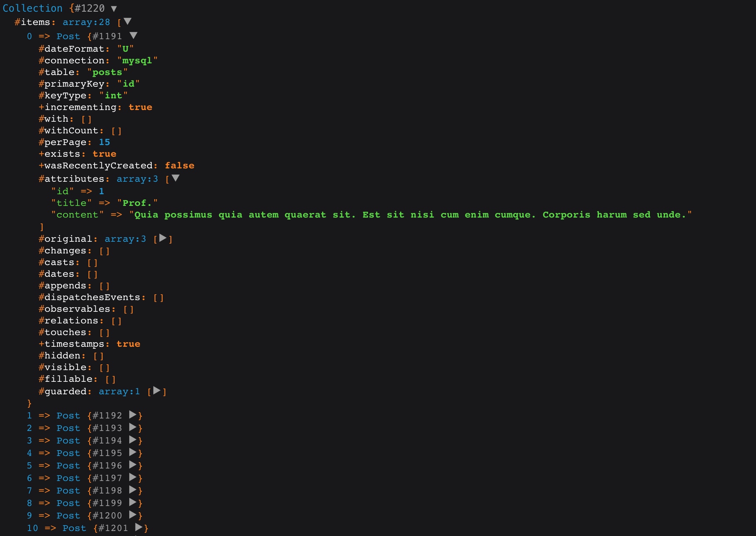Click the +incrementing true value
Viewport: 756px width, 536px height.
140,107
